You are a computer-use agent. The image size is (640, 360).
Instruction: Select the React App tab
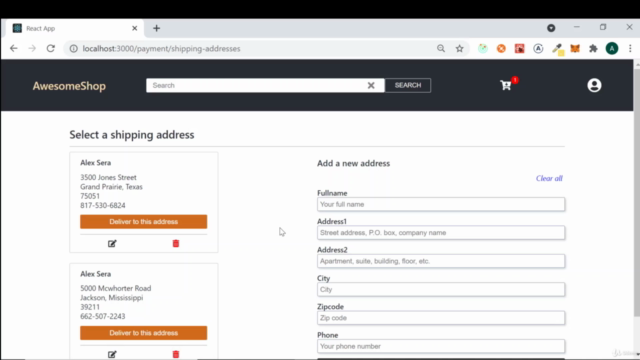coord(75,28)
